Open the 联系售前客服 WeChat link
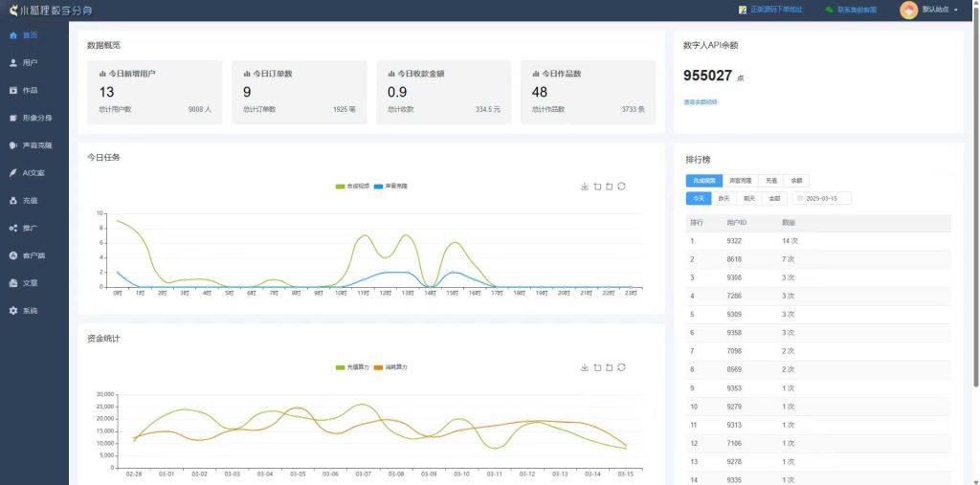 (851, 10)
